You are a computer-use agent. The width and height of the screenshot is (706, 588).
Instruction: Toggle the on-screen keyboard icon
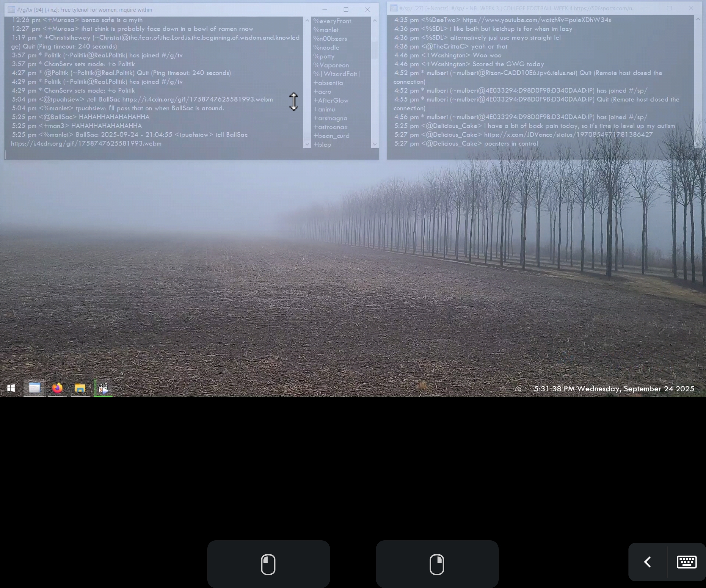click(x=686, y=562)
